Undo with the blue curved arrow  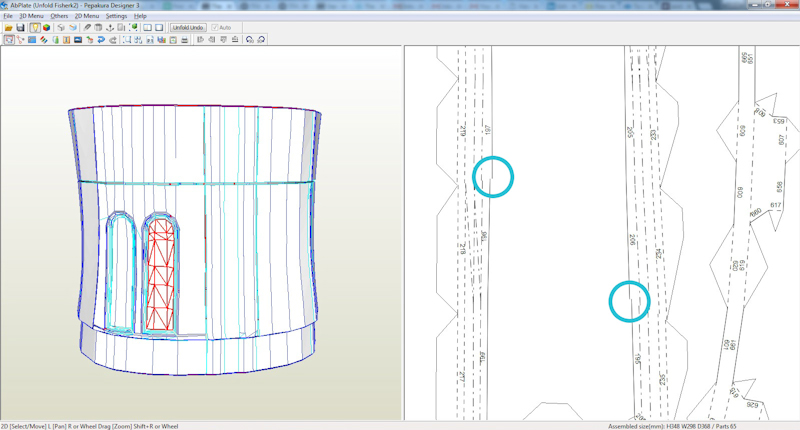pyautogui.click(x=101, y=40)
